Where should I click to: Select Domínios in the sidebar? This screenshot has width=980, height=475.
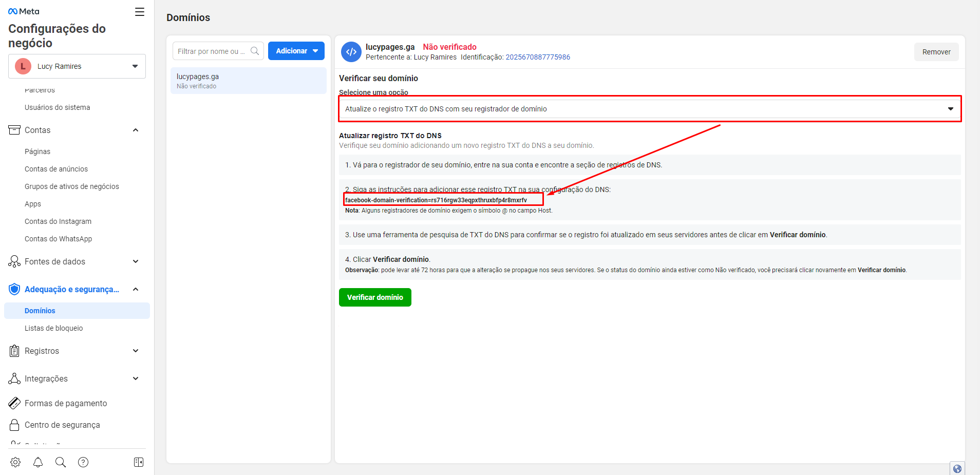[x=77, y=311]
